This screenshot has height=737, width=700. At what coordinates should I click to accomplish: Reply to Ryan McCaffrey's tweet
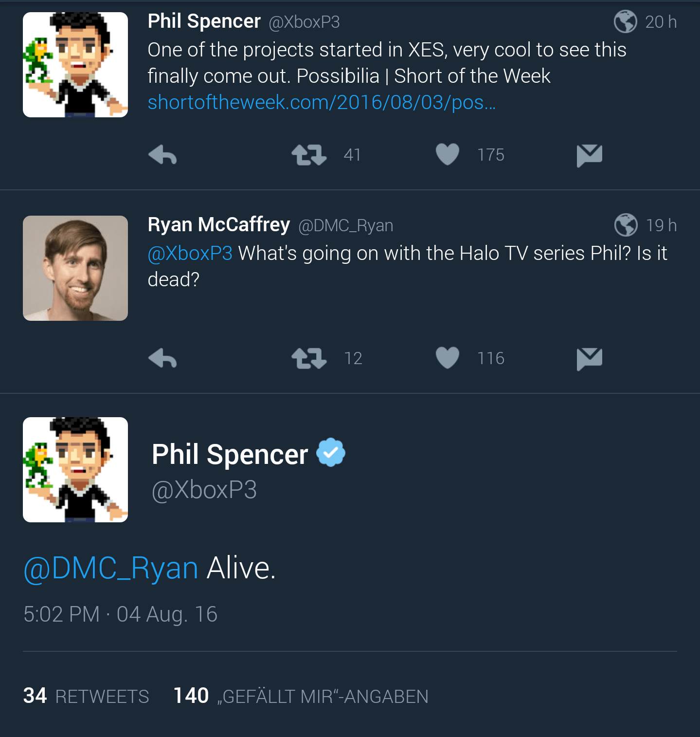162,359
